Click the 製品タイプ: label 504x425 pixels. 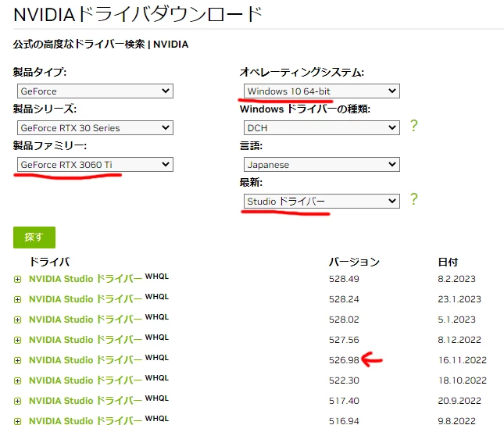coord(40,72)
